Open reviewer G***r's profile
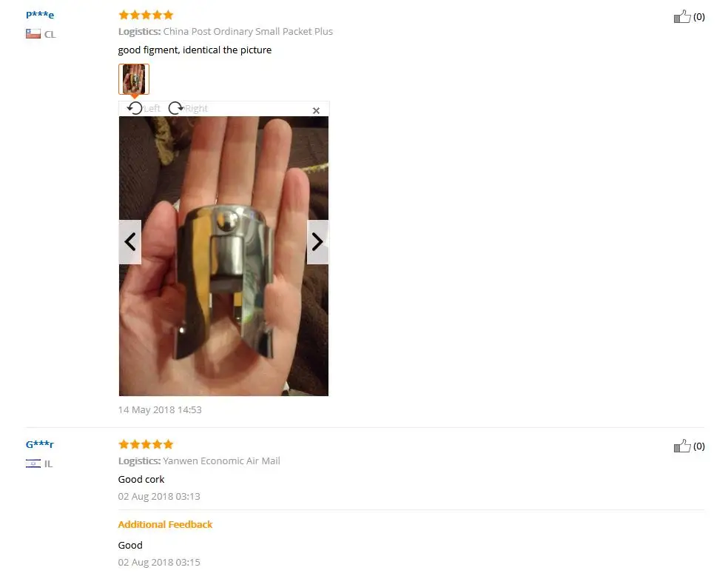Image resolution: width=728 pixels, height=576 pixels. [40, 444]
